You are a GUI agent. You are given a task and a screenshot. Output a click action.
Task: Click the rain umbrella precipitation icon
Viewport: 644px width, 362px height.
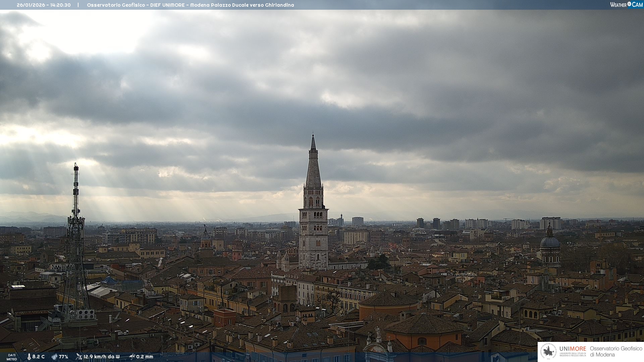coord(132,357)
